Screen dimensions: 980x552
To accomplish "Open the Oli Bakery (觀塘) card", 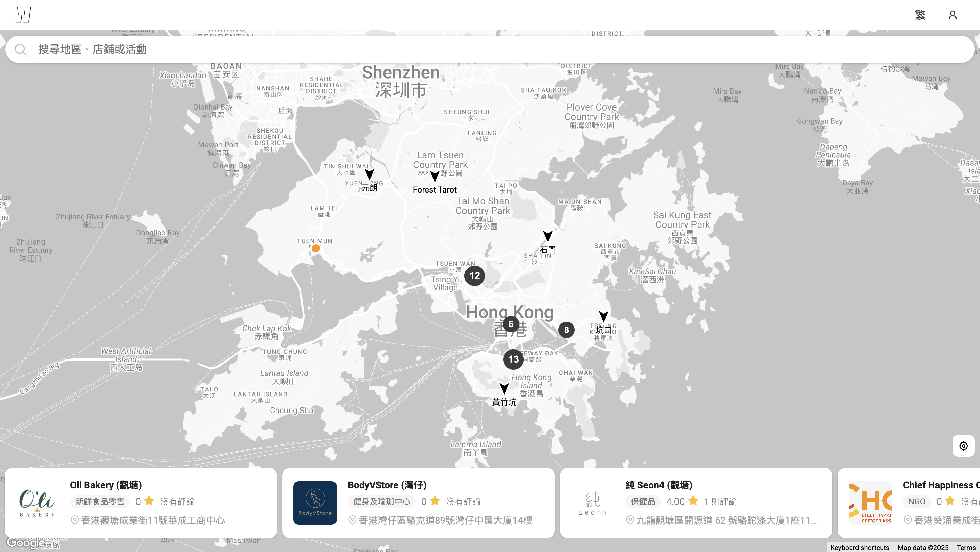I will [141, 503].
